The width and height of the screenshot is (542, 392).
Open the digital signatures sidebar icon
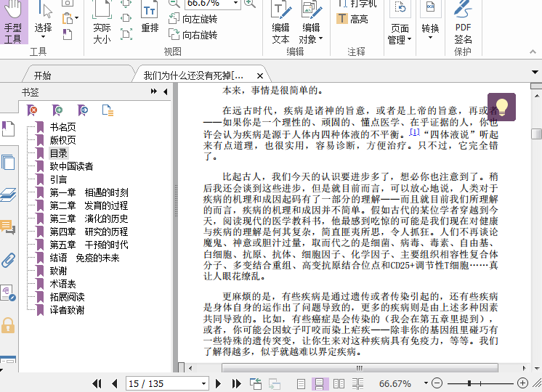[x=8, y=293]
